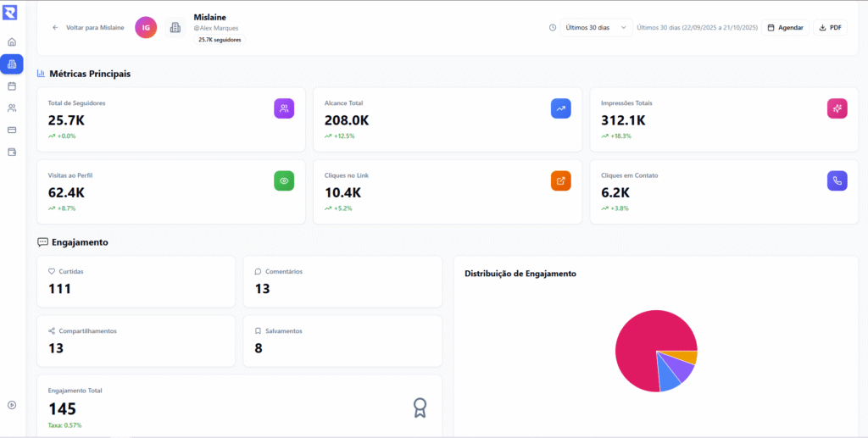Viewport: 868px width, 438px height.
Task: Click the 10.4K Cliques no Link value
Action: click(342, 193)
